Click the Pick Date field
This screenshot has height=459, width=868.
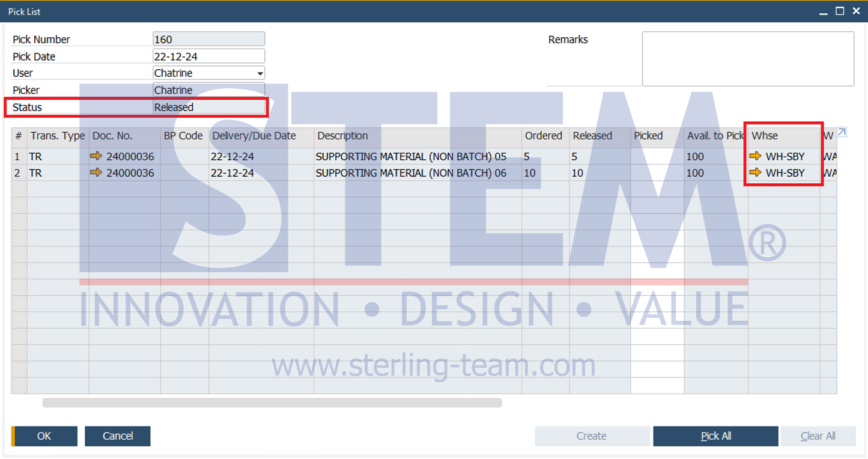[x=209, y=56]
